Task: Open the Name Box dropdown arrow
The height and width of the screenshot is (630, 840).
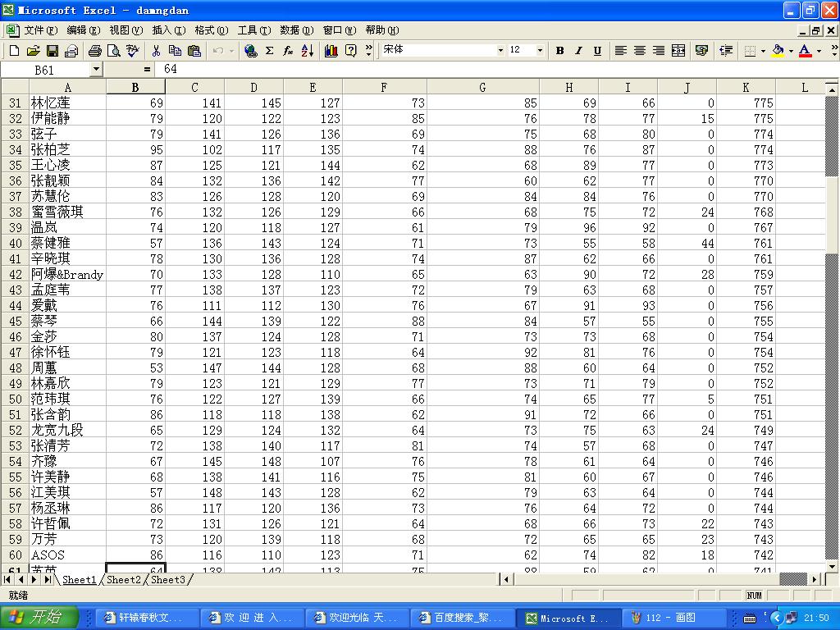Action: (96, 70)
